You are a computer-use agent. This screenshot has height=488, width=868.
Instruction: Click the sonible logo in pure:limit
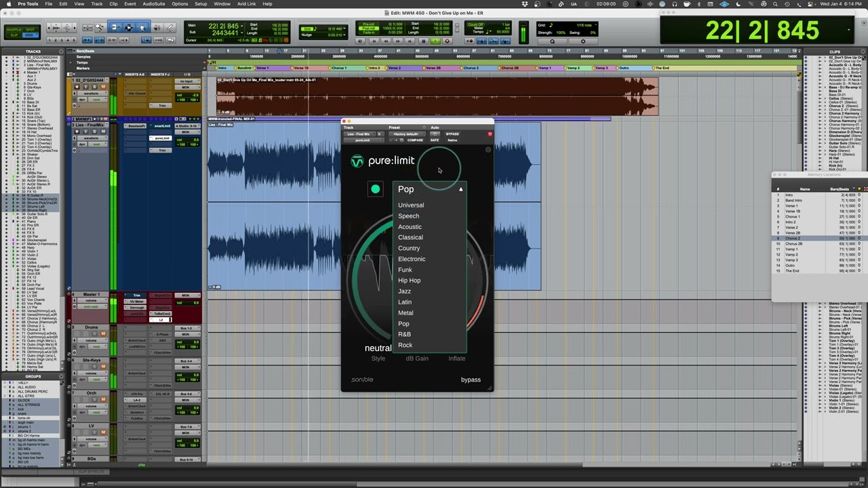[x=362, y=380]
